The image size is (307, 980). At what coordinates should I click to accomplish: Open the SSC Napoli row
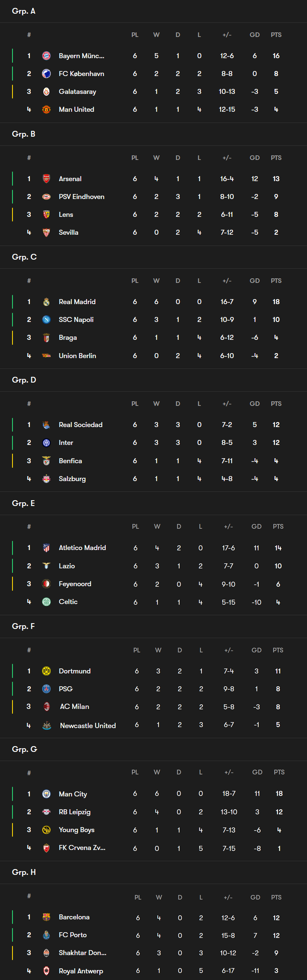(153, 319)
